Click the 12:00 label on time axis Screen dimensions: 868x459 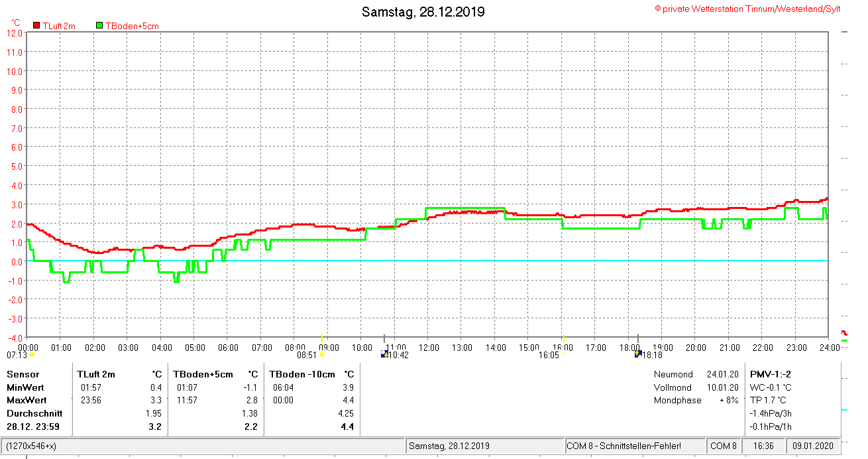click(429, 348)
